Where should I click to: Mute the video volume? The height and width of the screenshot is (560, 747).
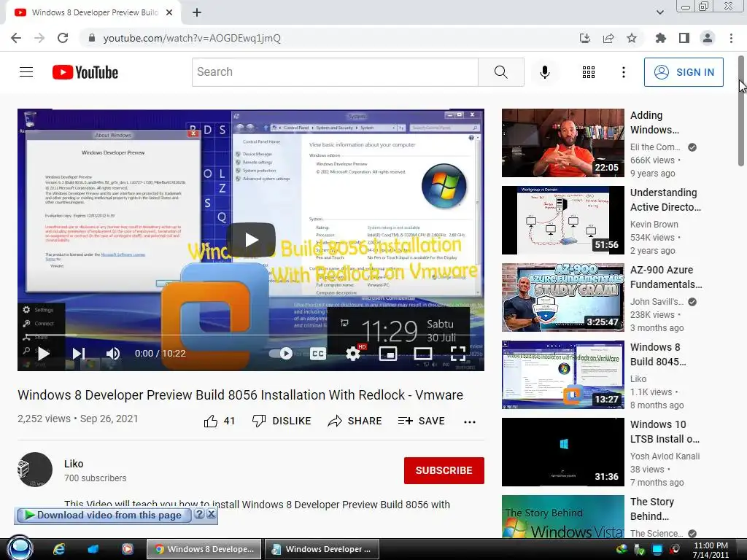click(113, 354)
